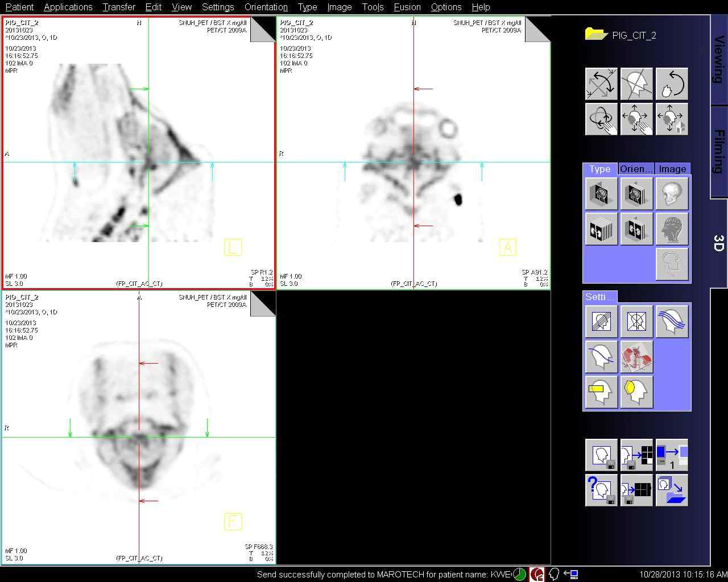Switch to the Image subtask tab
Viewport: 728px width, 582px height.
[x=672, y=169]
